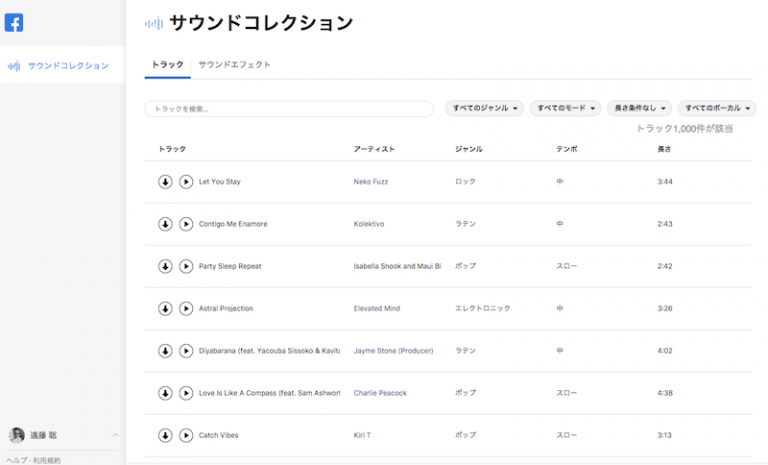This screenshot has height=465, width=768.
Task: Click the track search field
Action: coord(289,108)
